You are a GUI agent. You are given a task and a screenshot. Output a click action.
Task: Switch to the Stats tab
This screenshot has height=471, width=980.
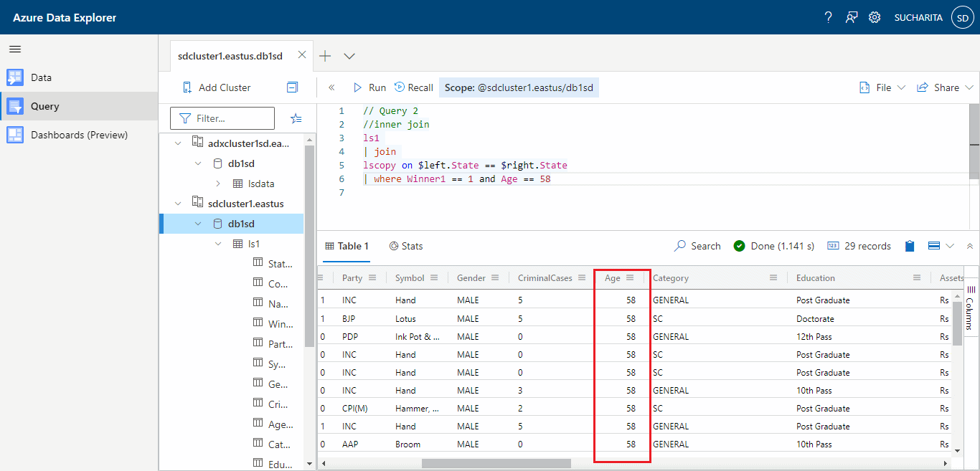(406, 246)
